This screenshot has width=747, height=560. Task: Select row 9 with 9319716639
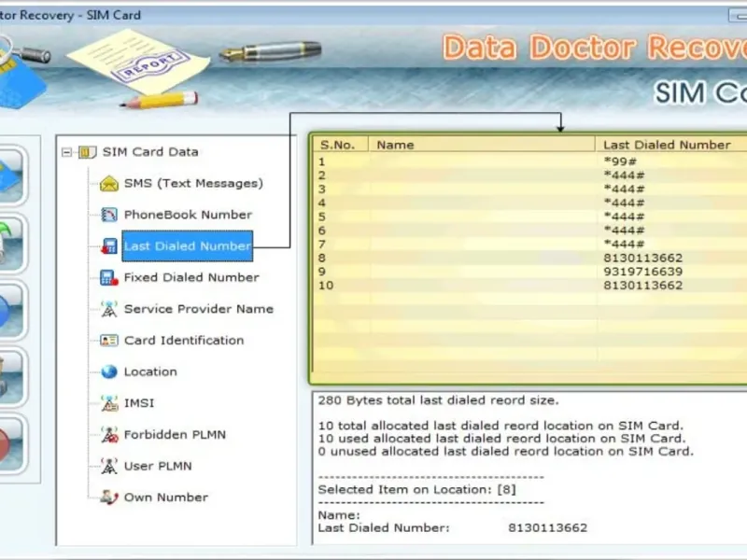click(x=530, y=272)
